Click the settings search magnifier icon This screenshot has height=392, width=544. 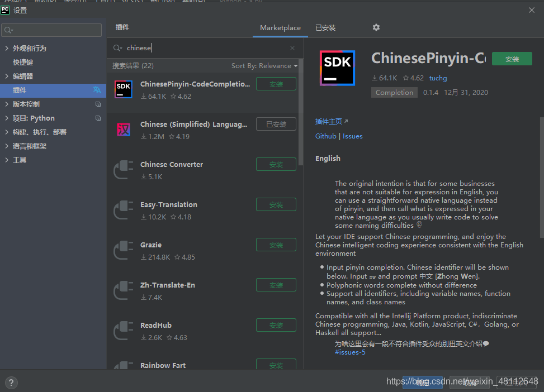tap(9, 30)
